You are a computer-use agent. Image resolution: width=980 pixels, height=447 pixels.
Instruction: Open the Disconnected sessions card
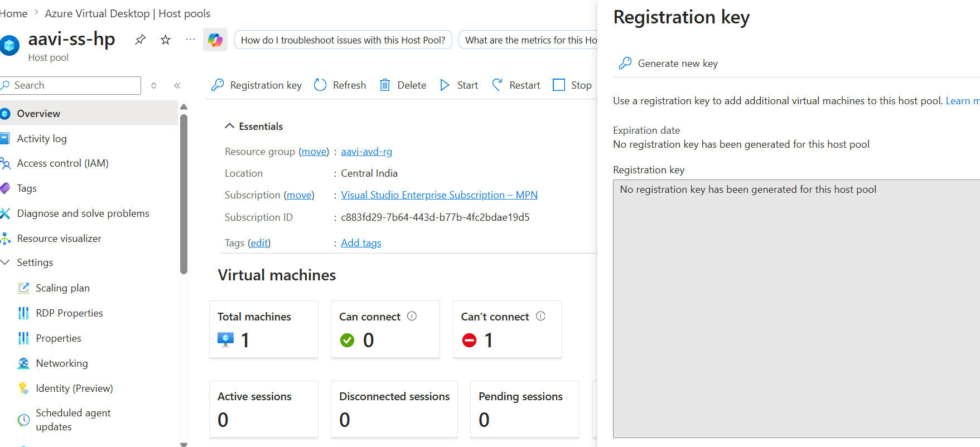pyautogui.click(x=394, y=409)
